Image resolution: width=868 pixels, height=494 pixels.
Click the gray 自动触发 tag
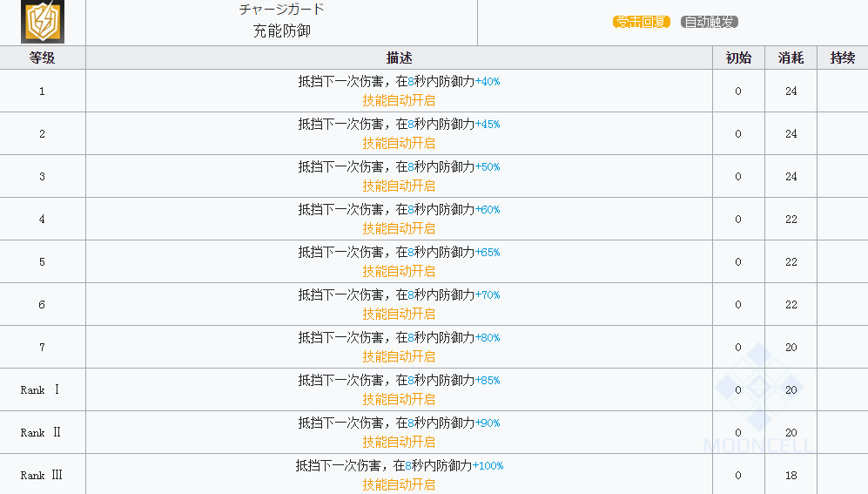[709, 22]
